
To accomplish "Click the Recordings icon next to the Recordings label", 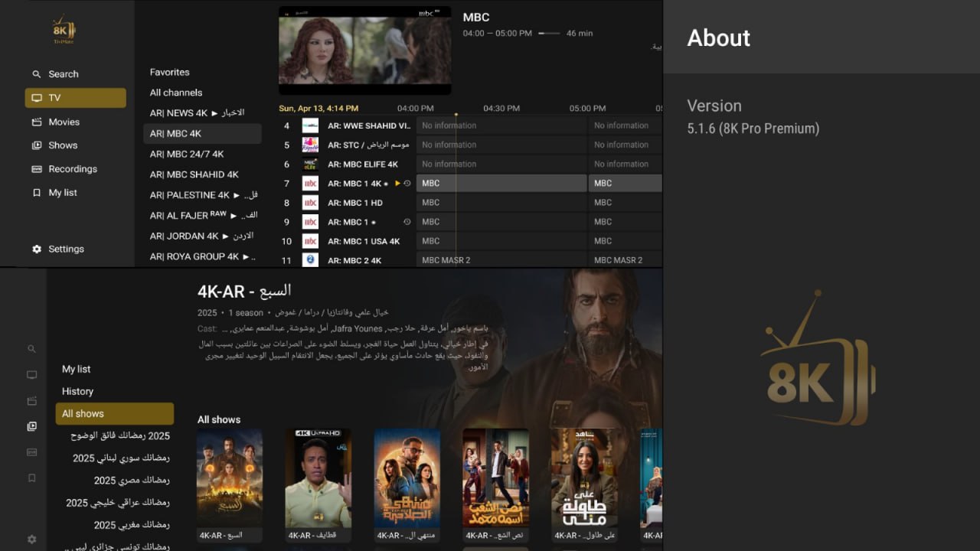I will 36,169.
